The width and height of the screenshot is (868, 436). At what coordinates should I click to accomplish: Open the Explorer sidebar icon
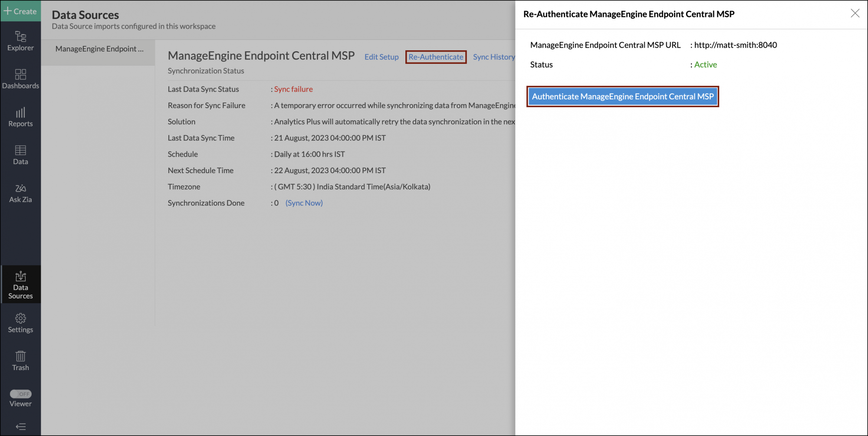click(x=20, y=41)
